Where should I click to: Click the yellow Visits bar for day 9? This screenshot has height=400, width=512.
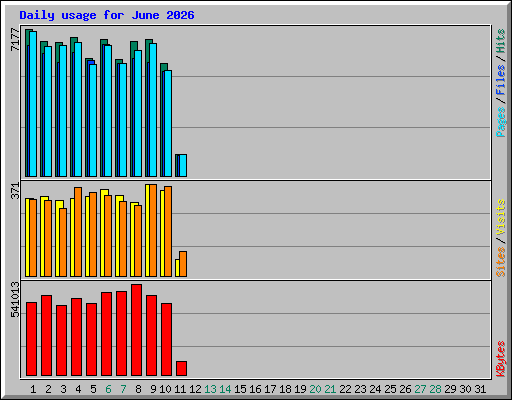[x=147, y=230]
